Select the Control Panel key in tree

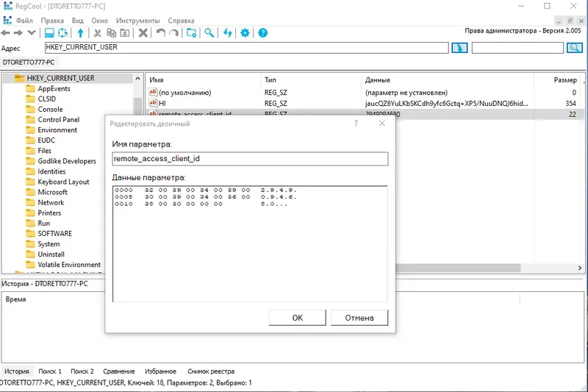coord(59,120)
